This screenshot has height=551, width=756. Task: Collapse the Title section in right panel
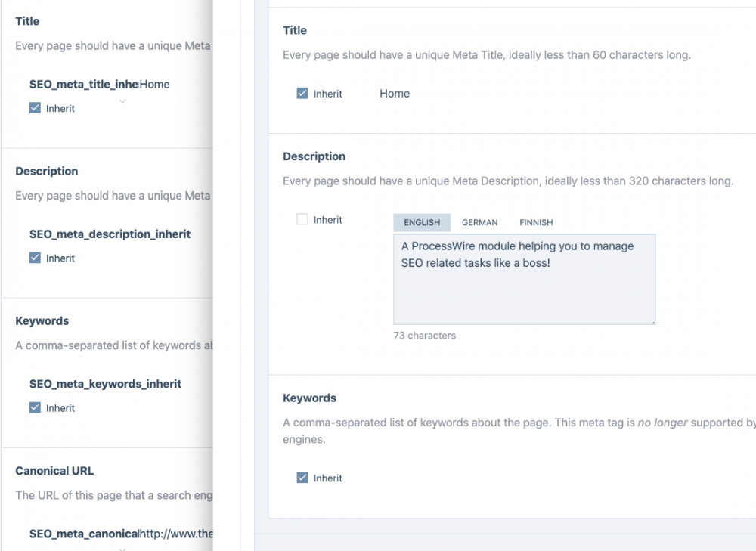coord(295,30)
